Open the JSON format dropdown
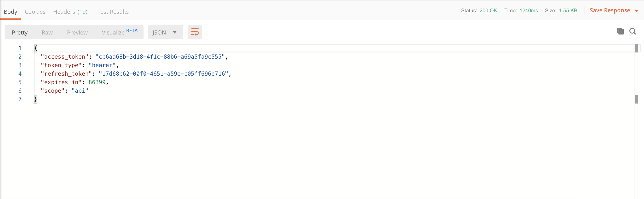644x199 pixels. pos(165,32)
